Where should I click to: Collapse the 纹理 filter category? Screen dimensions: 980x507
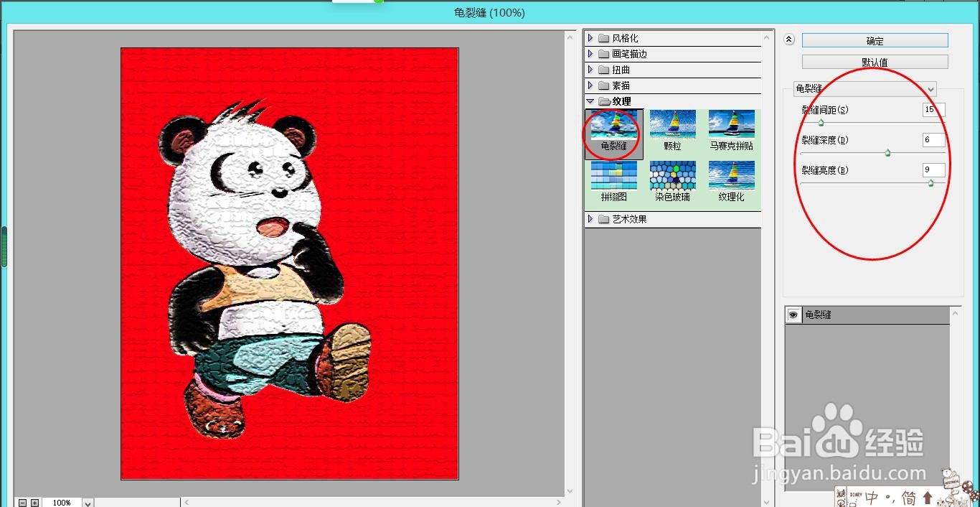pos(590,101)
